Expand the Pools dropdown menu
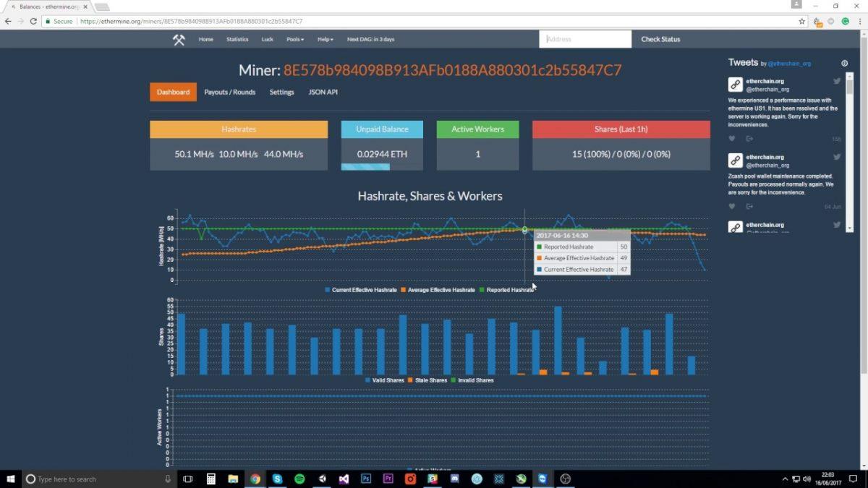The height and width of the screenshot is (488, 868). coord(295,40)
